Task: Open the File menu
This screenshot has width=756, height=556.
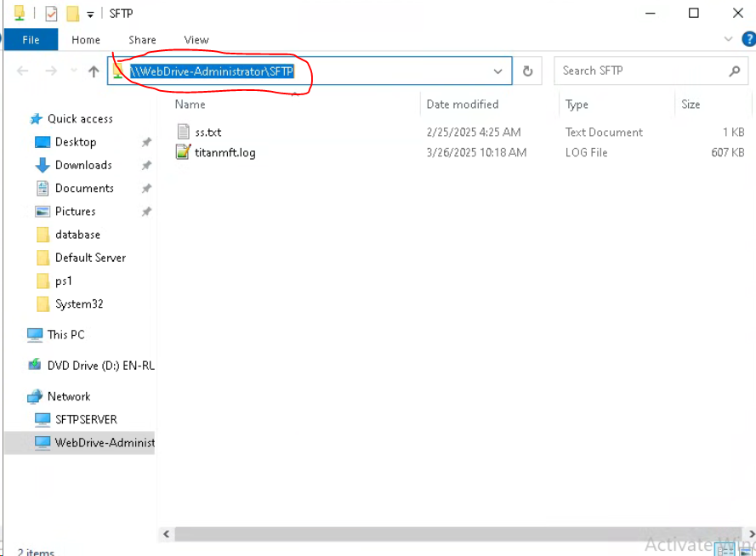Action: [x=31, y=40]
